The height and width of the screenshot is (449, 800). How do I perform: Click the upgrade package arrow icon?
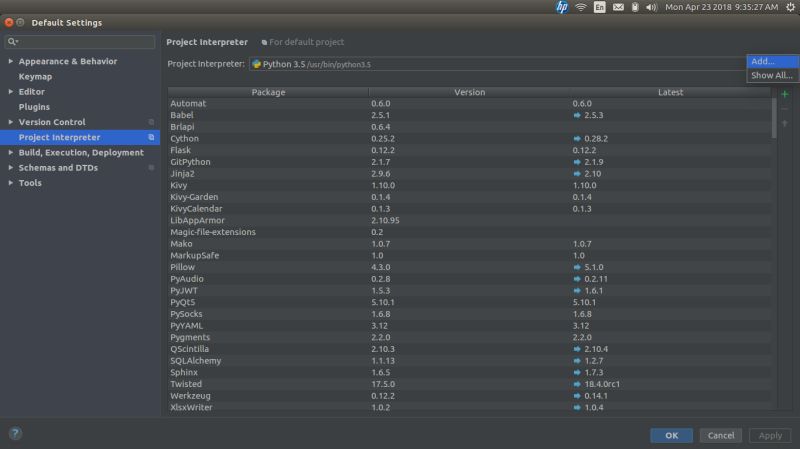click(785, 123)
